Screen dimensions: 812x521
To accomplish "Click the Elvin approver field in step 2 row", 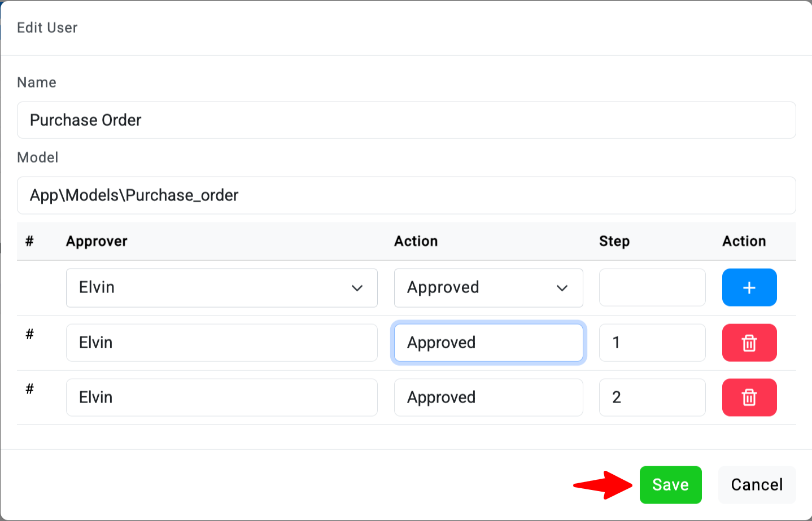I will 221,397.
